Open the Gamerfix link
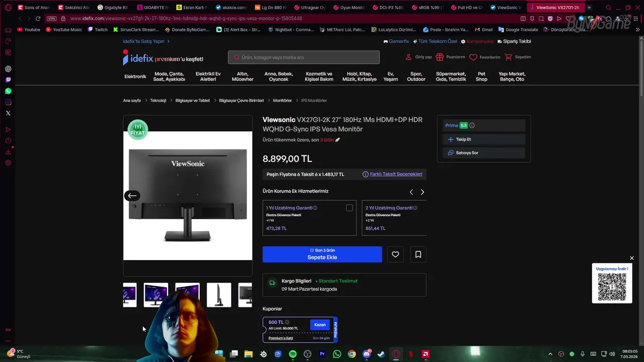This screenshot has height=362, width=644. tap(396, 41)
